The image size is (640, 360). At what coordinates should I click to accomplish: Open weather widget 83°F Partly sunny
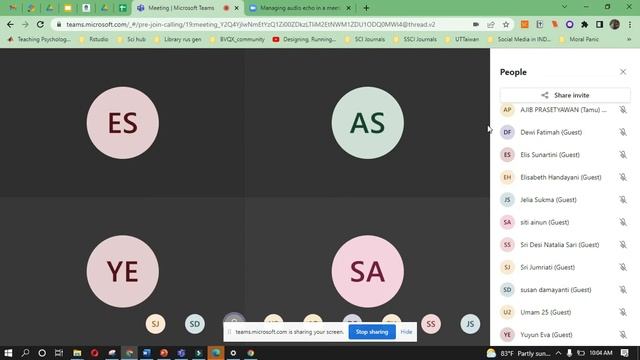click(x=519, y=353)
